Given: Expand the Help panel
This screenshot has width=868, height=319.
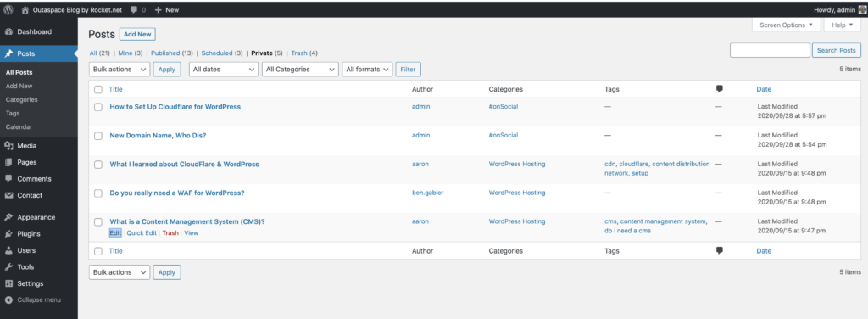Looking at the screenshot, I should pyautogui.click(x=843, y=25).
